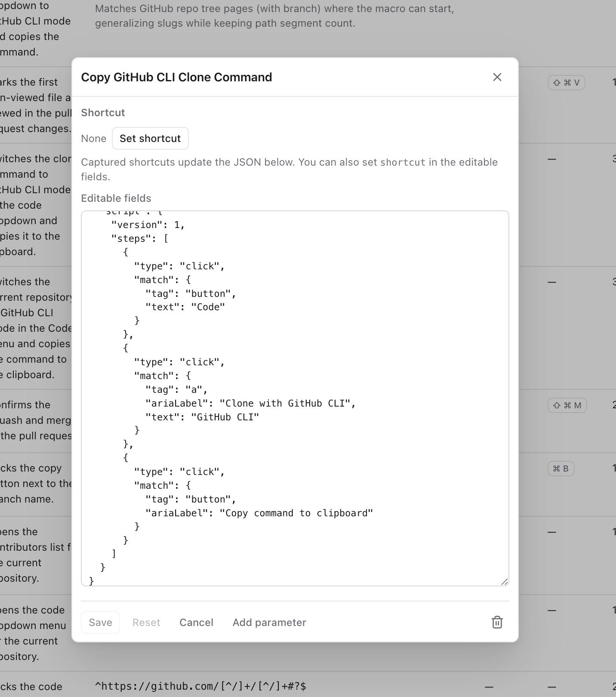
Task: Click the Shift Cmd V shortcut badge behind dialog
Action: coord(567,83)
